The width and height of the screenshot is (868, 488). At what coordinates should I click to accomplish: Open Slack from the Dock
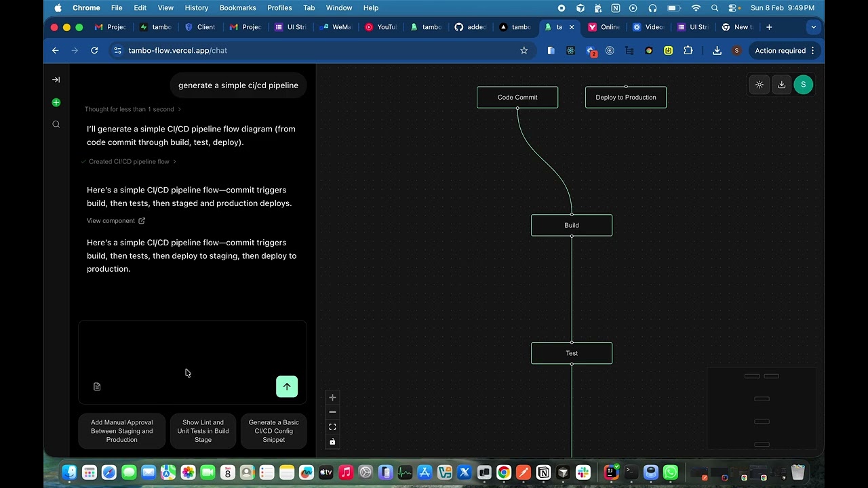[583, 472]
